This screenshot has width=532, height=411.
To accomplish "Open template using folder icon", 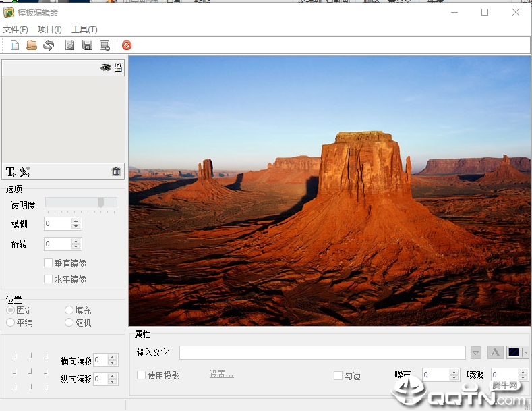I will [x=32, y=45].
